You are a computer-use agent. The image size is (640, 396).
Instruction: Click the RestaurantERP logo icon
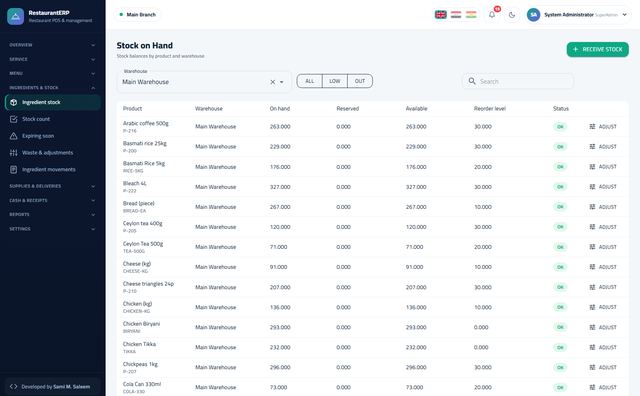(x=16, y=16)
